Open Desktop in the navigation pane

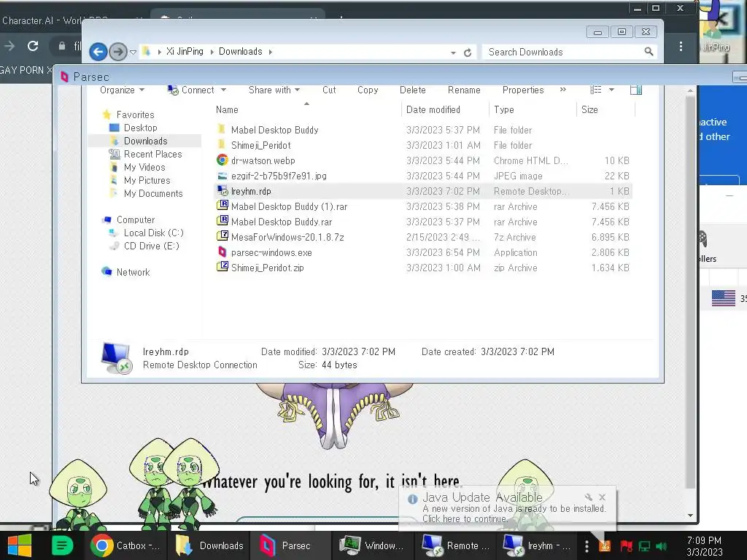click(140, 128)
